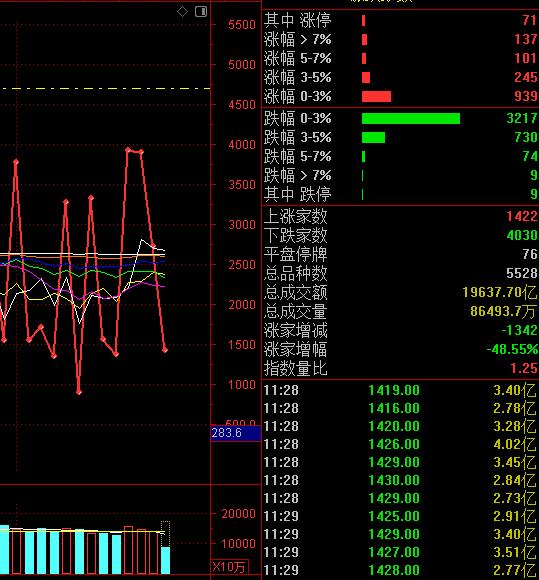Click the tick value 1427.00
The height and width of the screenshot is (580, 539).
[394, 552]
